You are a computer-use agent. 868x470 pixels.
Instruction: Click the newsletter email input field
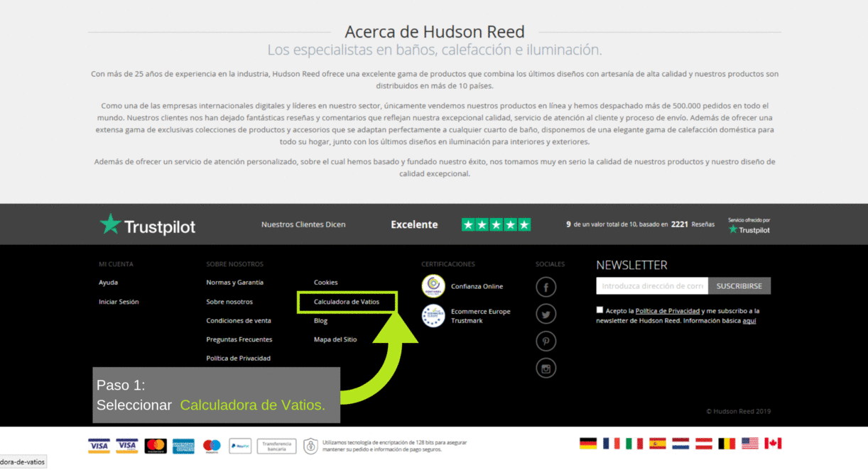[651, 286]
